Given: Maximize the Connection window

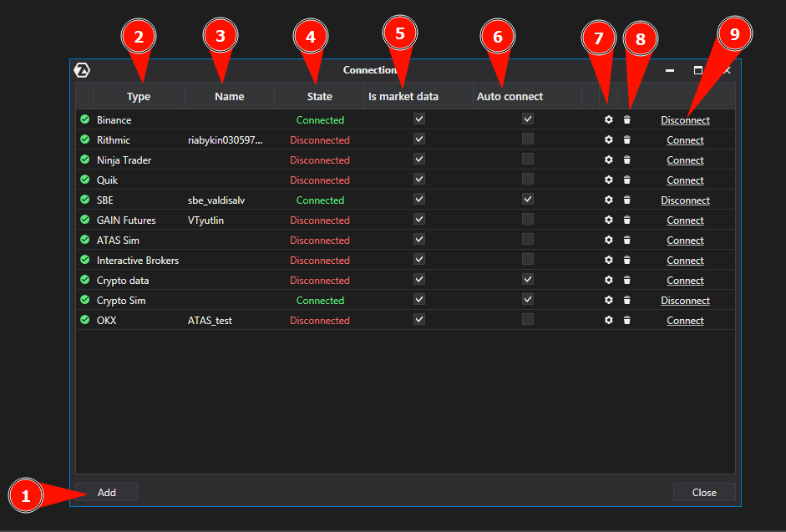Looking at the screenshot, I should point(697,70).
